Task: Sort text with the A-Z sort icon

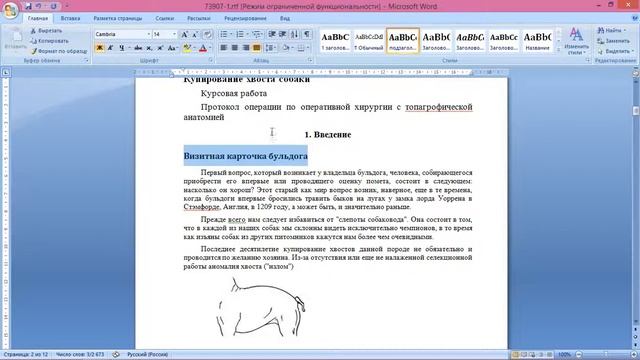Action: [294, 34]
